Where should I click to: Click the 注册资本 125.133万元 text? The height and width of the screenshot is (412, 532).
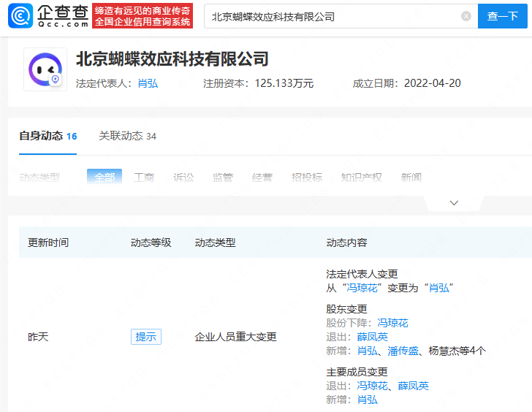coord(258,83)
